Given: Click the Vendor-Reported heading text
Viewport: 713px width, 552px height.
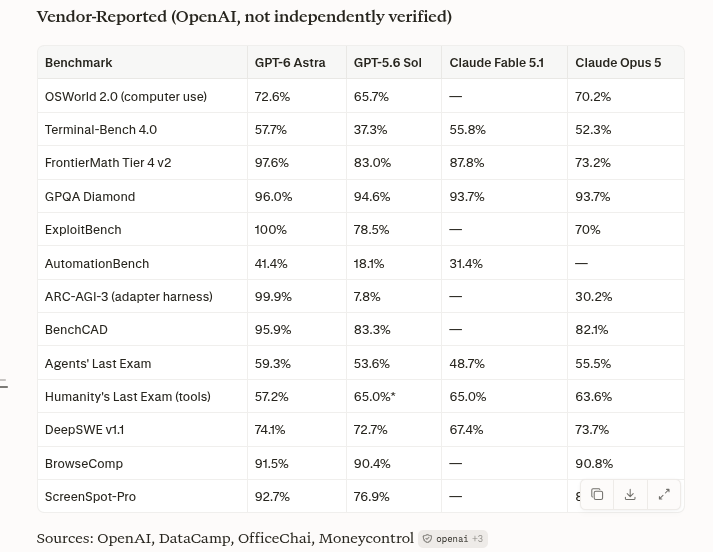Looking at the screenshot, I should [244, 16].
